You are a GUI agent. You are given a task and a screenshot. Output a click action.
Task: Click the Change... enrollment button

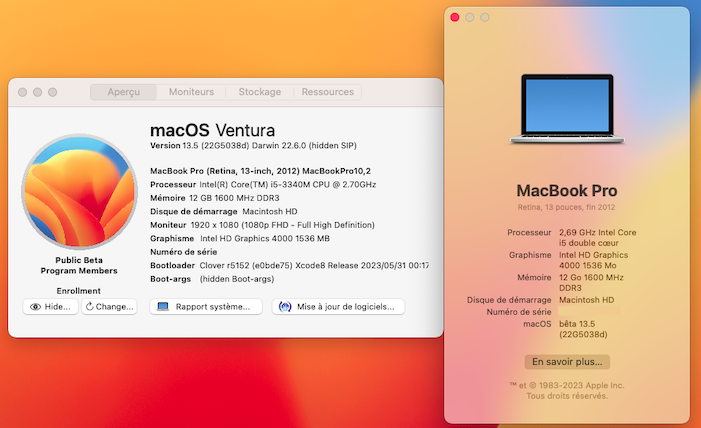pyautogui.click(x=109, y=306)
